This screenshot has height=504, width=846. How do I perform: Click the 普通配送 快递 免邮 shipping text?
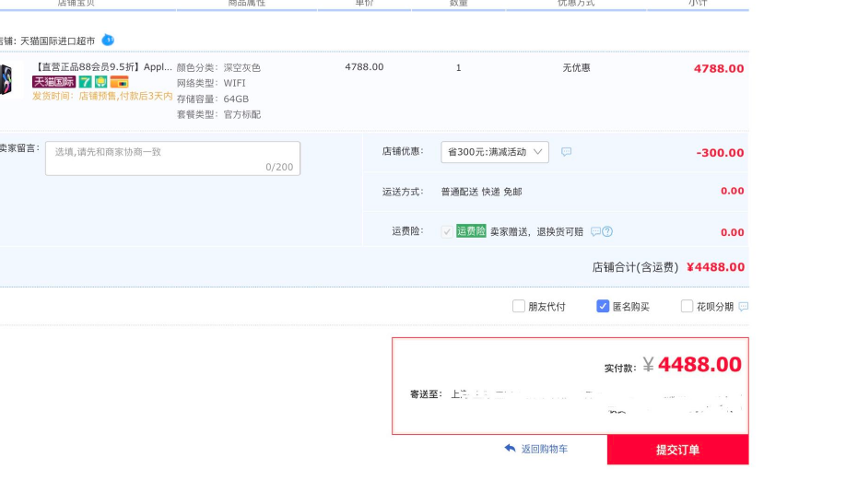[x=481, y=192]
